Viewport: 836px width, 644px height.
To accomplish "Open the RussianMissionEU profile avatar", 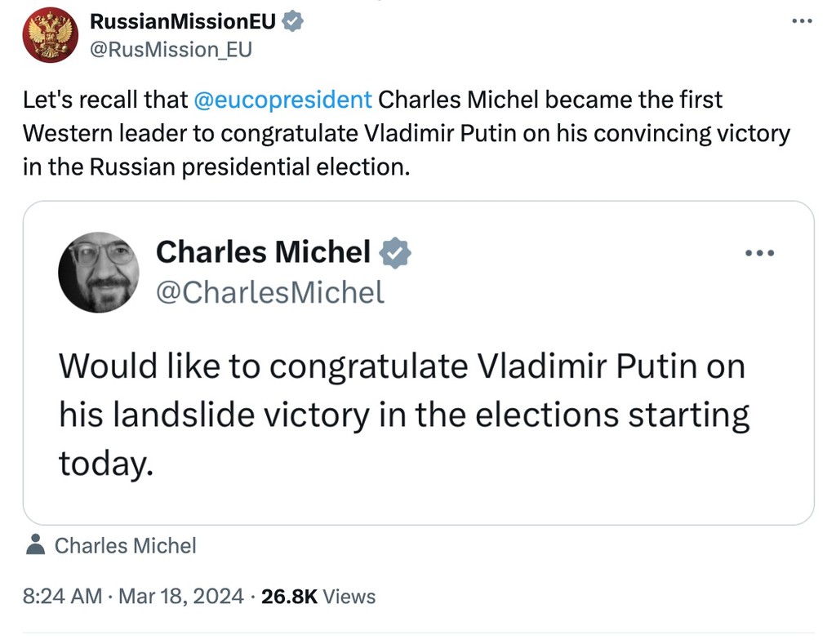I will point(50,36).
